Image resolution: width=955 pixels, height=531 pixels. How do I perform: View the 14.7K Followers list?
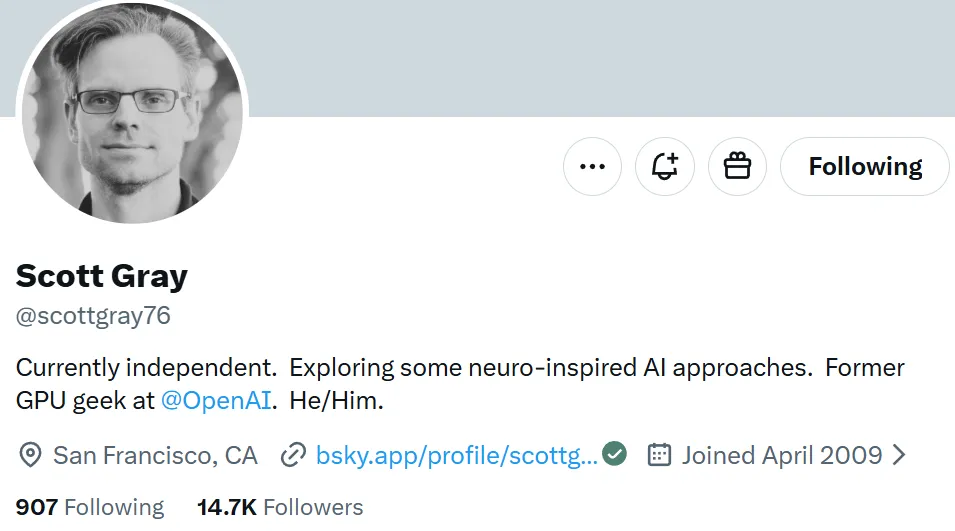[280, 507]
